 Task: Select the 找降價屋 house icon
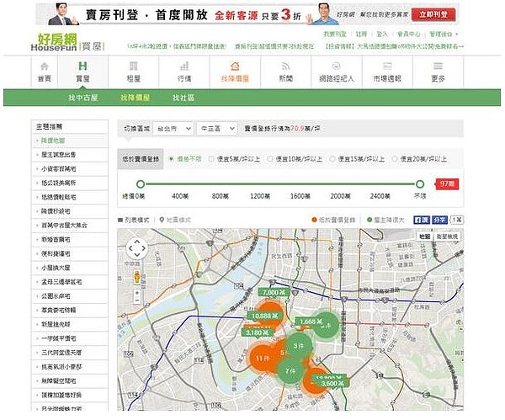click(235, 66)
